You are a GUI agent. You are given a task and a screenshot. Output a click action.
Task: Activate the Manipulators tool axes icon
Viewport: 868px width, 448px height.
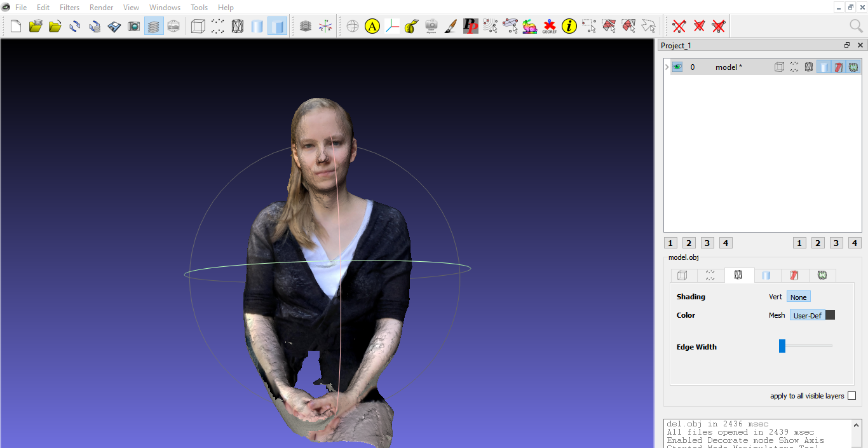click(392, 26)
